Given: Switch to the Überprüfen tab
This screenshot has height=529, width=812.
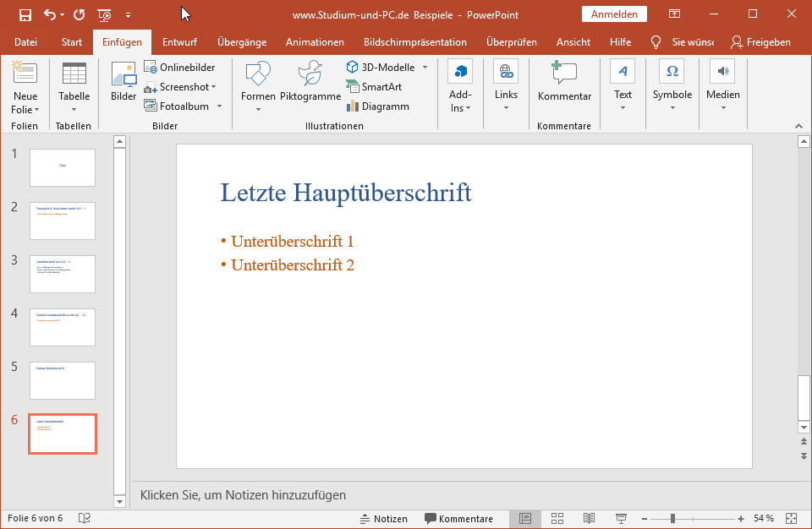Looking at the screenshot, I should click(x=511, y=42).
